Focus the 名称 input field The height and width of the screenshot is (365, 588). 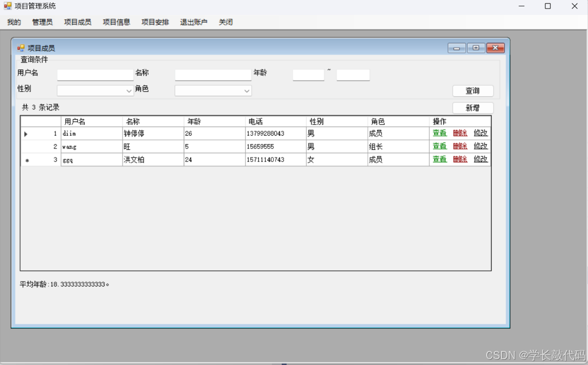[213, 75]
